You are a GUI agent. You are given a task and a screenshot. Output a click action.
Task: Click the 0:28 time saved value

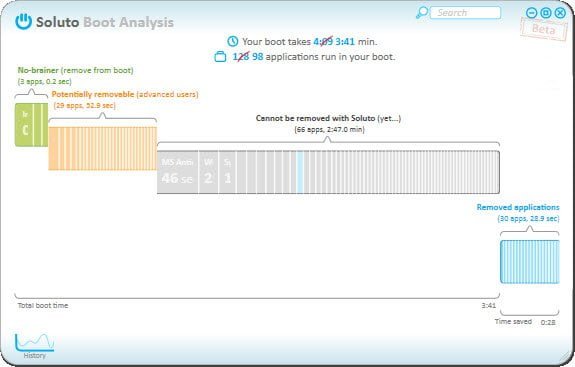tap(548, 322)
